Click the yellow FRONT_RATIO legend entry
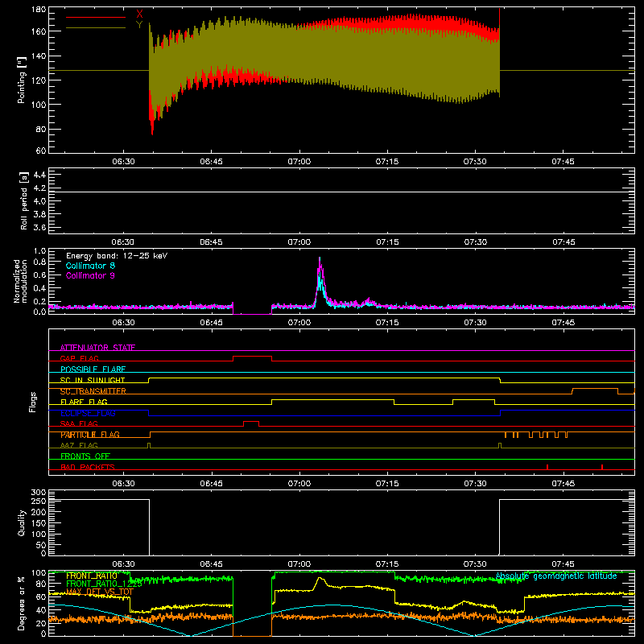Viewport: 644px width, 644px height. 92,576
